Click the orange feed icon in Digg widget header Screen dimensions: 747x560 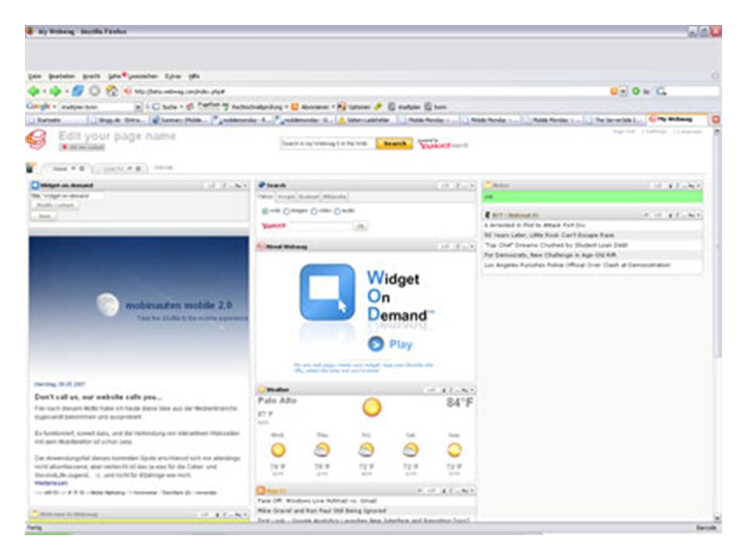(x=261, y=491)
